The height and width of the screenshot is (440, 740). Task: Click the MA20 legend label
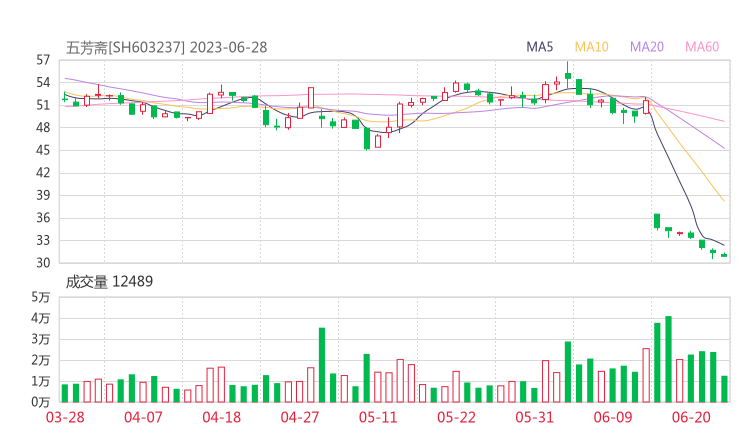tap(647, 47)
